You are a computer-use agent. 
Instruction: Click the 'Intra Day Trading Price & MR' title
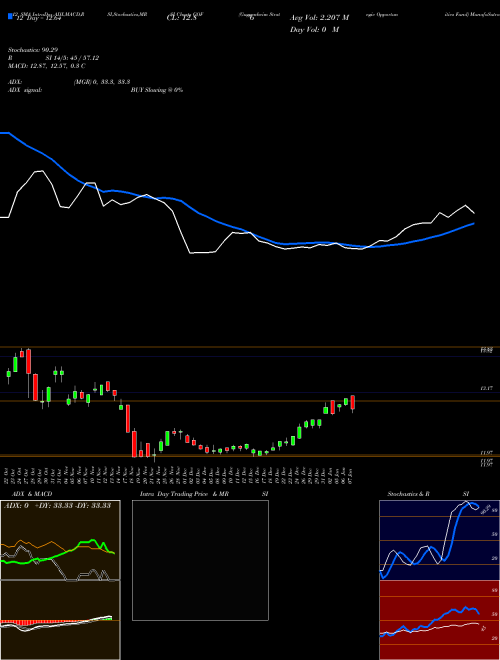click(x=184, y=494)
